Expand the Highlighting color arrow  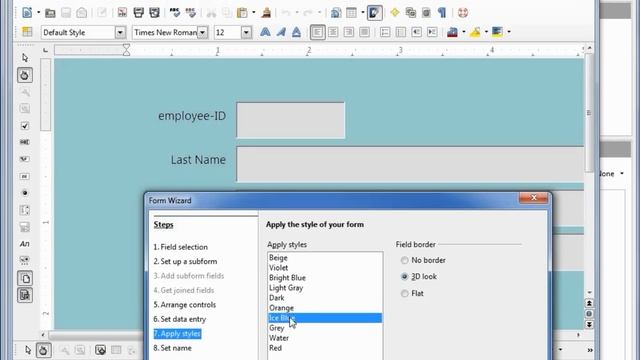click(x=486, y=32)
